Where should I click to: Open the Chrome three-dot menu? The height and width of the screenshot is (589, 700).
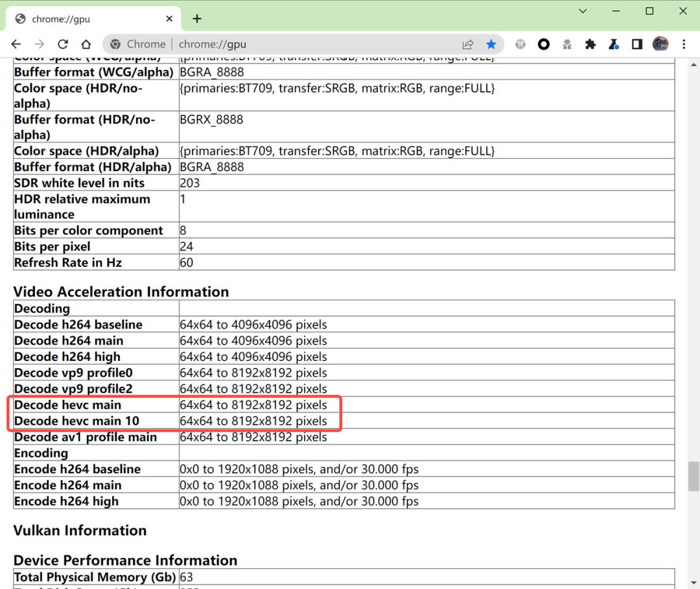[684, 44]
